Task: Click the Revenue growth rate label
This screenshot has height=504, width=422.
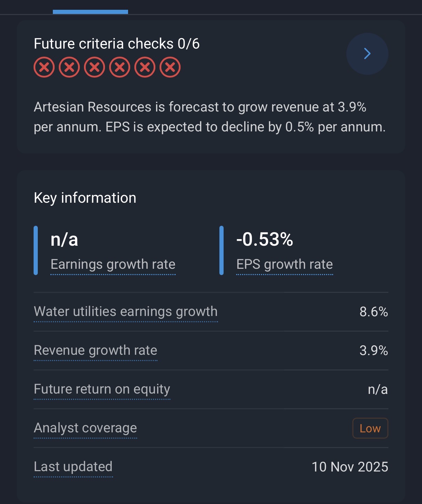Action: [x=96, y=350]
